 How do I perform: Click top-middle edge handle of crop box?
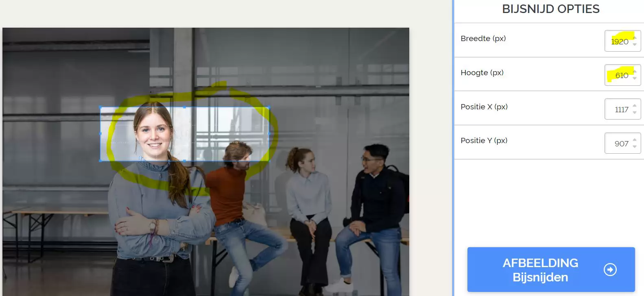click(x=185, y=107)
